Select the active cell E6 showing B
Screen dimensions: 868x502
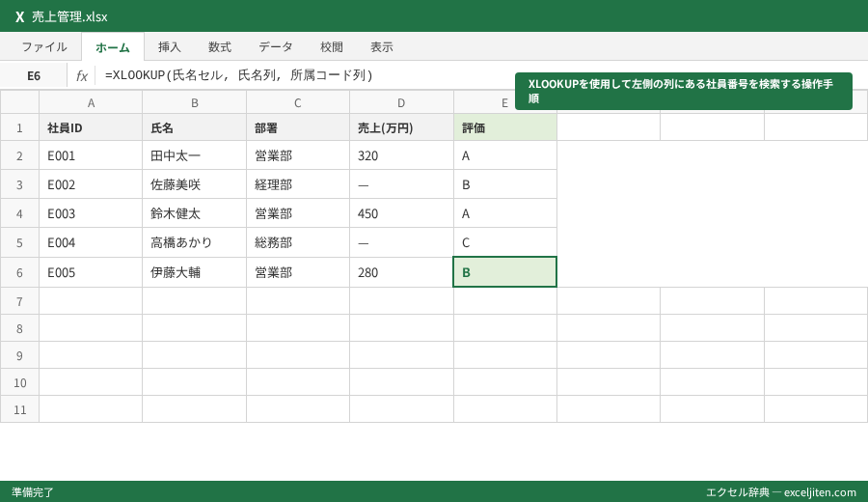coord(504,272)
